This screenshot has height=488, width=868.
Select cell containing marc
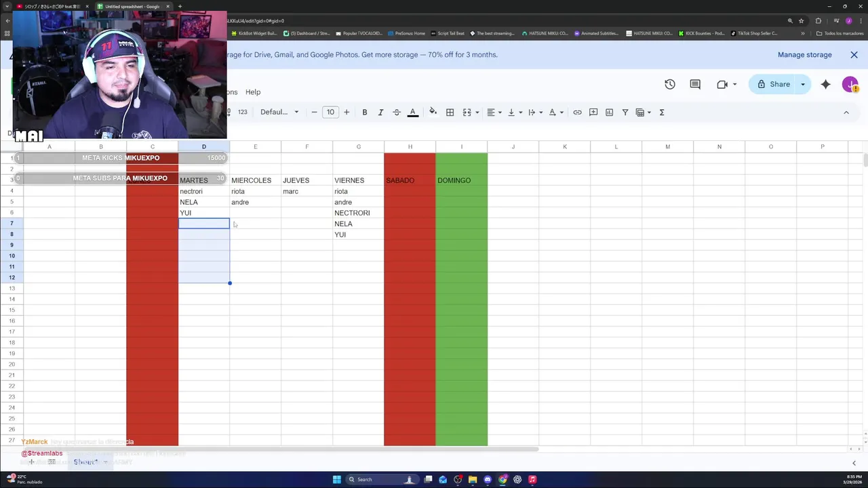307,191
